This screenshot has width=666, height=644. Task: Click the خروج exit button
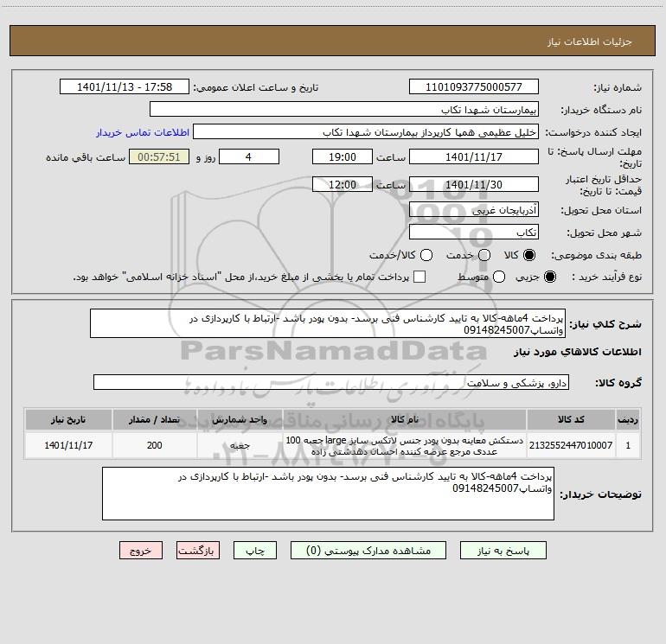coord(141,551)
